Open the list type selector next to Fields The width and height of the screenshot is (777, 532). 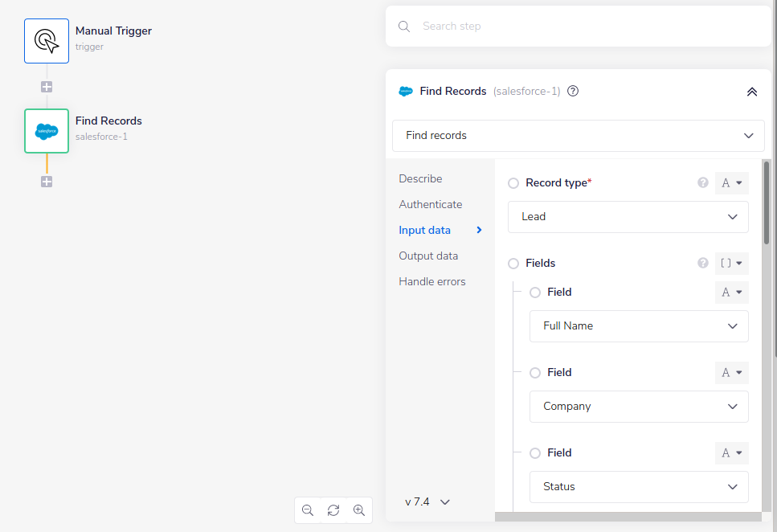click(731, 263)
